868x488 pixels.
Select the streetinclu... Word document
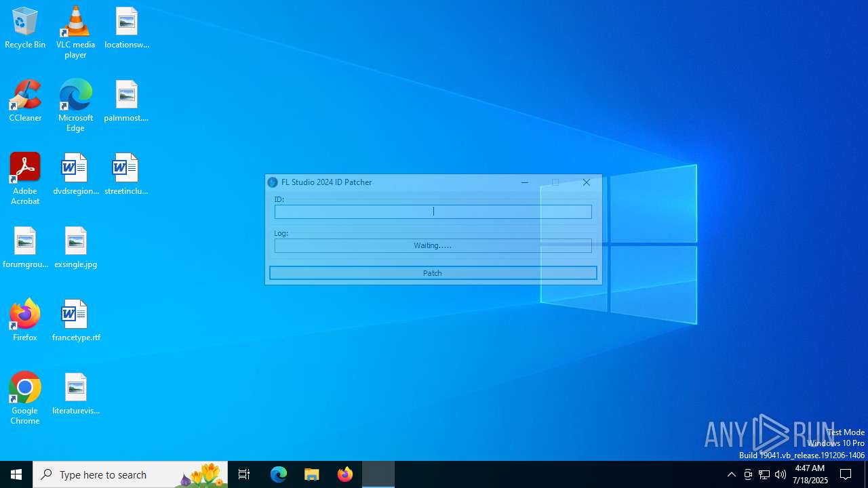(127, 174)
